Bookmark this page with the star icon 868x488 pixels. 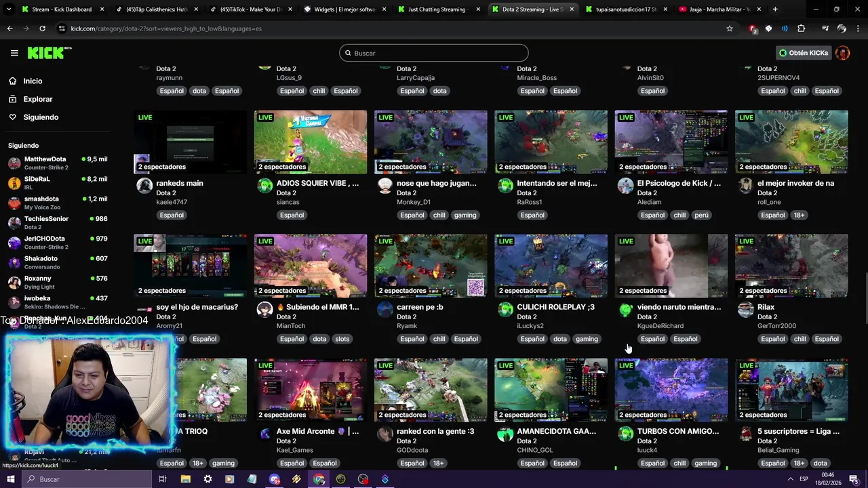(730, 28)
